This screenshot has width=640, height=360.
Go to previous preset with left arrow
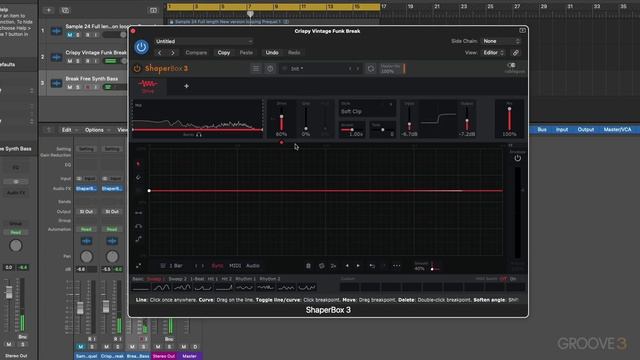tap(160, 53)
